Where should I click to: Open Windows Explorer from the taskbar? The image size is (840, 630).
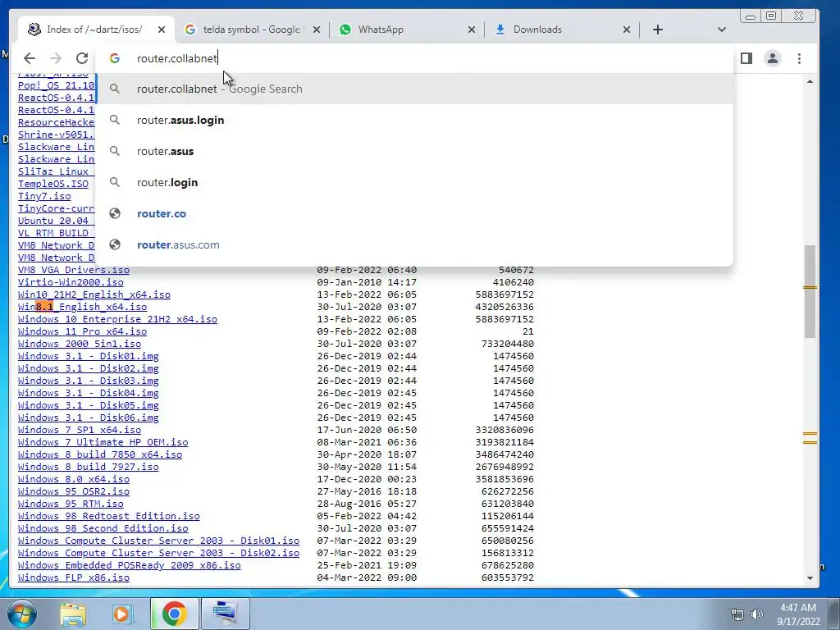pyautogui.click(x=73, y=614)
